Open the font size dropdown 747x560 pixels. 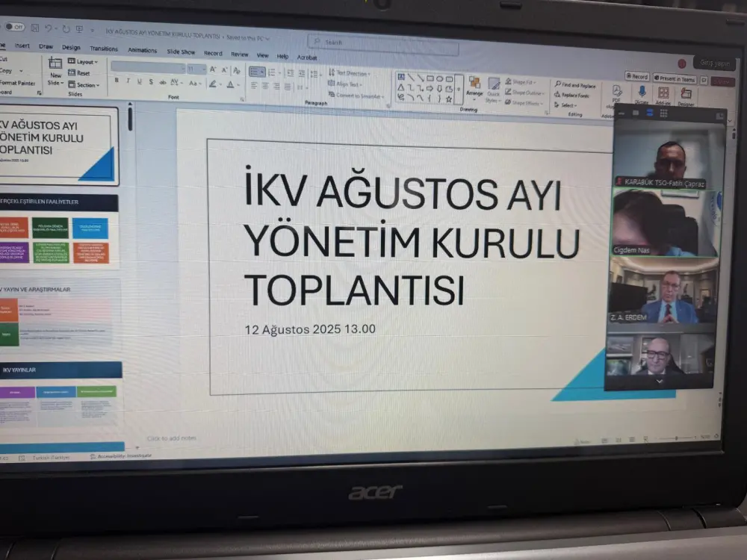click(x=196, y=69)
